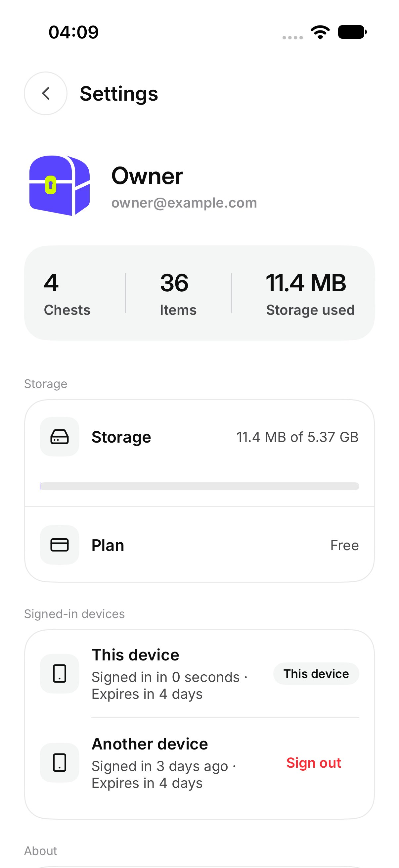Tap the Owner profile name

point(147,176)
